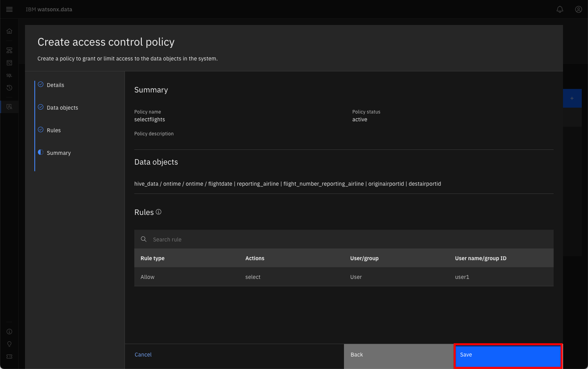Image resolution: width=588 pixels, height=369 pixels.
Task: Click the blue plus button behind dialog
Action: (x=572, y=98)
